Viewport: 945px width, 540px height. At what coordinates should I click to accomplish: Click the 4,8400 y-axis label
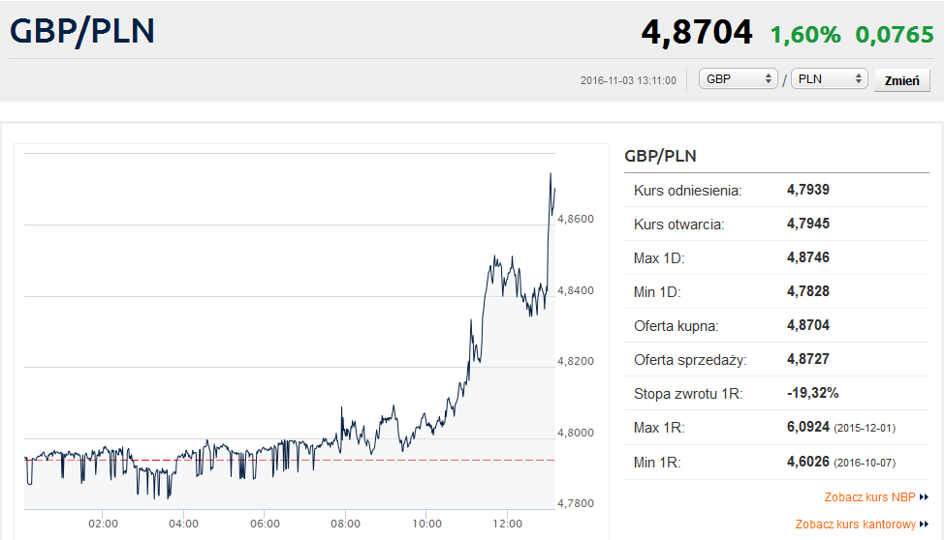pos(576,290)
